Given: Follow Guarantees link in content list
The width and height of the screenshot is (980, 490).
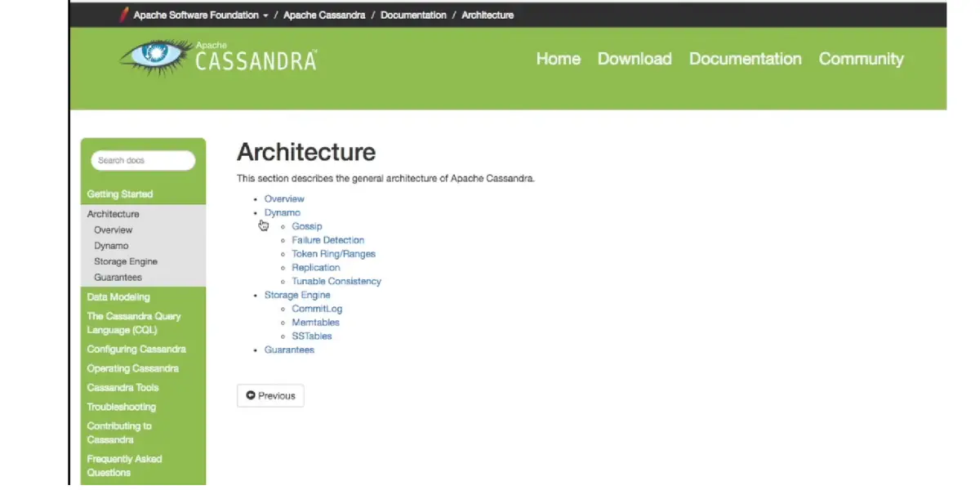Looking at the screenshot, I should tap(289, 350).
